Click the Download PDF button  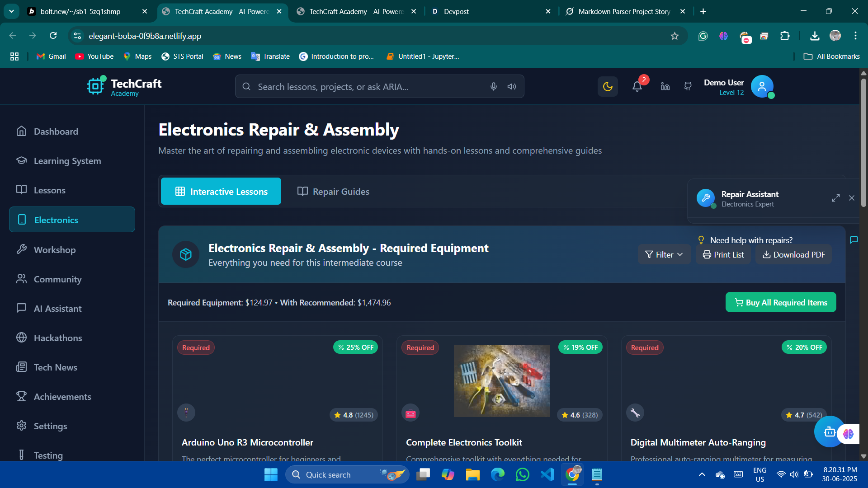point(793,255)
